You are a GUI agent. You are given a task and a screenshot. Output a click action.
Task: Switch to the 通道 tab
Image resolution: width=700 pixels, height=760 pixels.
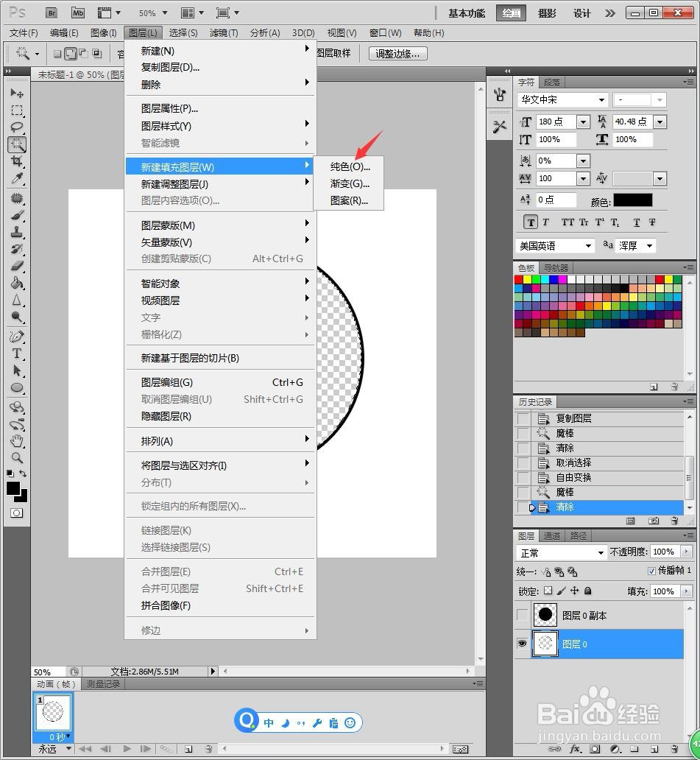(x=552, y=535)
